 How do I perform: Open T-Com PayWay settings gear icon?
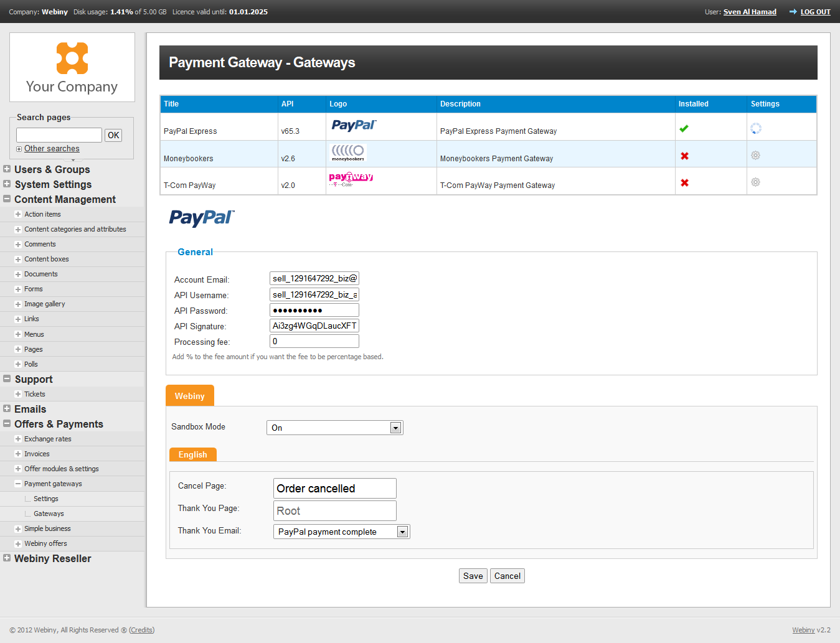755,182
